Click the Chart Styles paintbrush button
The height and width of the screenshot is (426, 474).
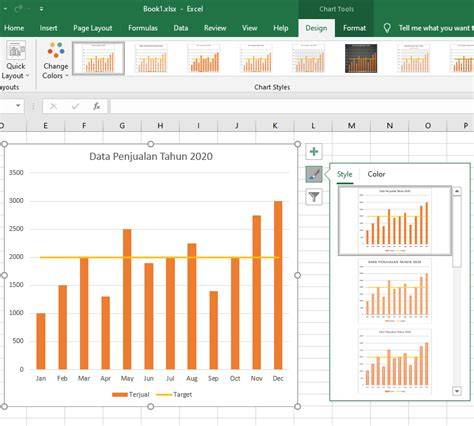click(314, 174)
